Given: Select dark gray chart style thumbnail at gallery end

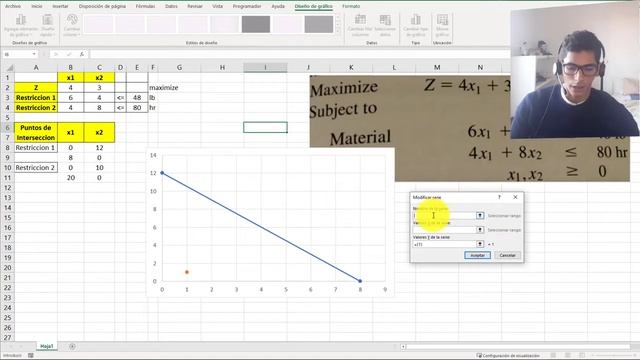Looking at the screenshot, I should 319,24.
